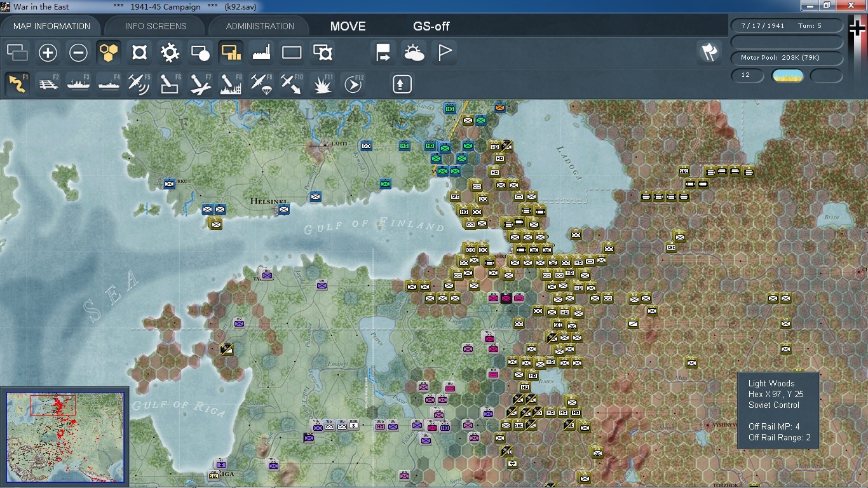
Task: Select F3 naval transport mode icon
Action: click(x=79, y=84)
